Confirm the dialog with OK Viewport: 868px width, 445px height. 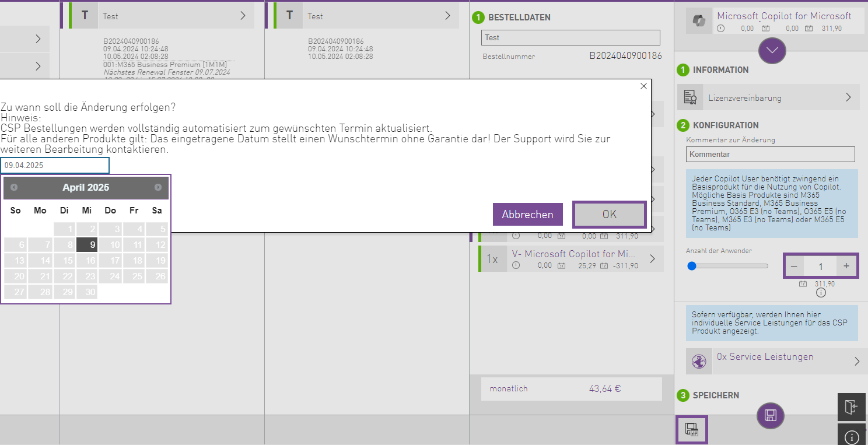[610, 214]
